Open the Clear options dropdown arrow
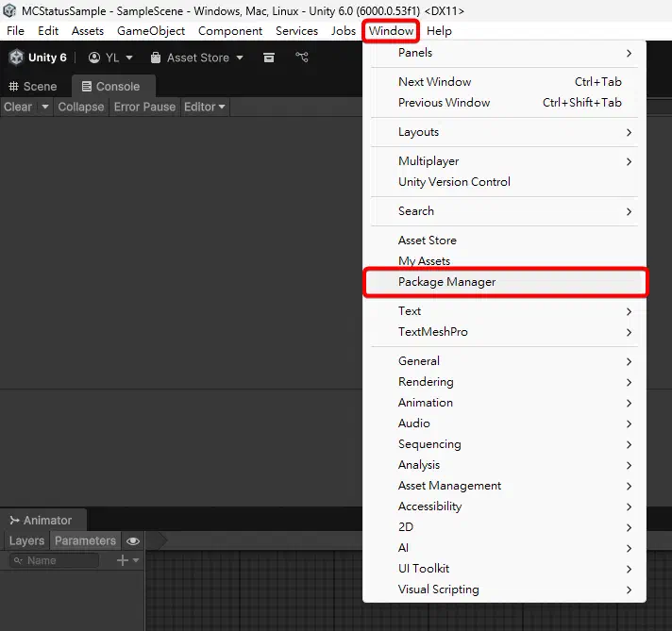This screenshot has width=672, height=631. 45,107
